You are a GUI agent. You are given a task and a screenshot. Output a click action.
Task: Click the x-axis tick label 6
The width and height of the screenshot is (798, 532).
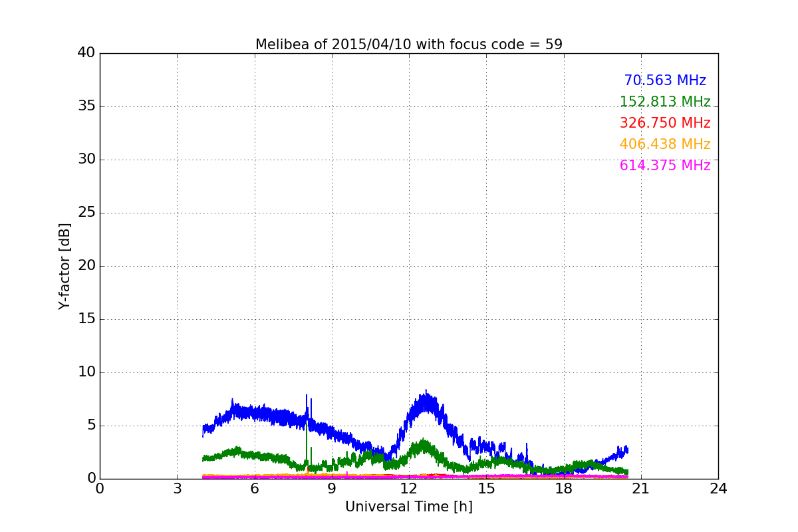[x=255, y=488]
